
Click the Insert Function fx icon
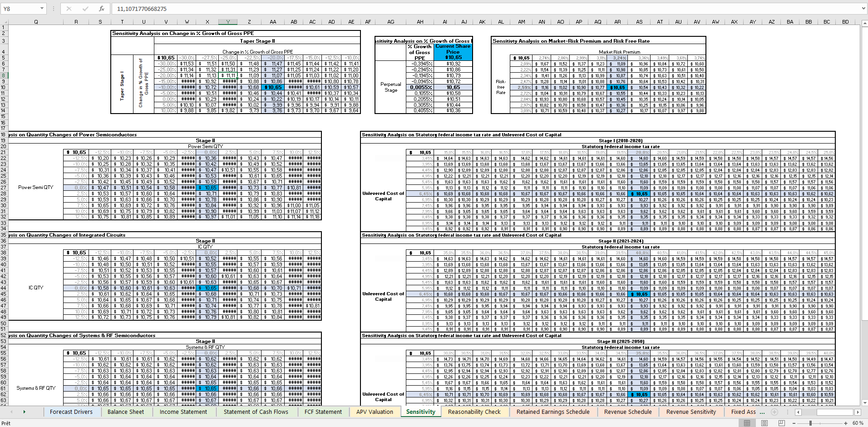tap(101, 9)
